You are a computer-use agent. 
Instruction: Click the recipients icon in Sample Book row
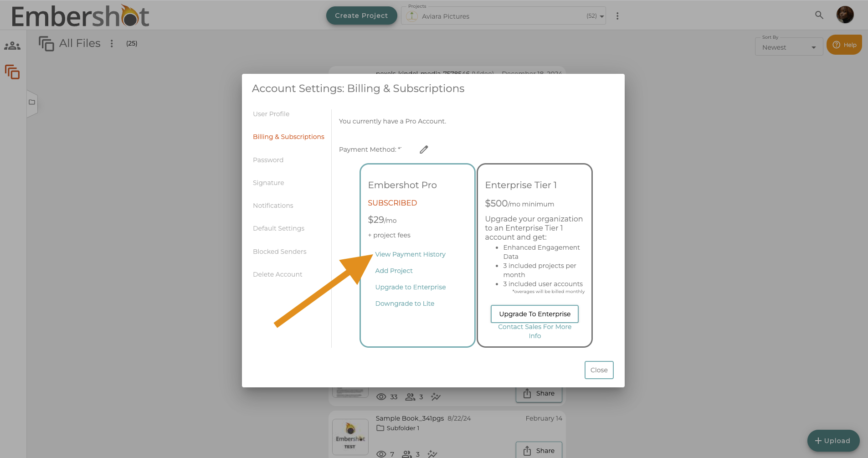tap(407, 454)
